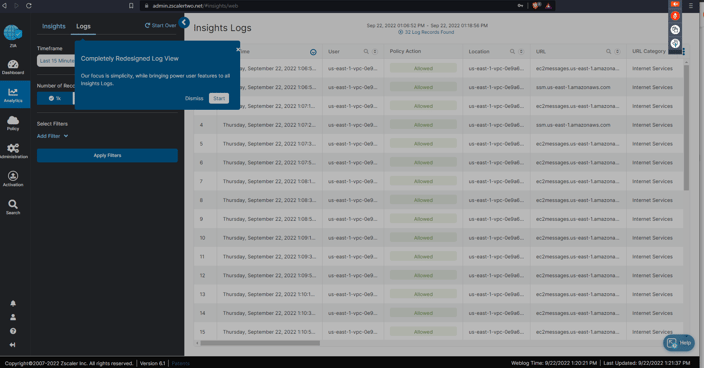Click the Insights Logs page title
Image resolution: width=704 pixels, height=368 pixels.
coord(222,28)
